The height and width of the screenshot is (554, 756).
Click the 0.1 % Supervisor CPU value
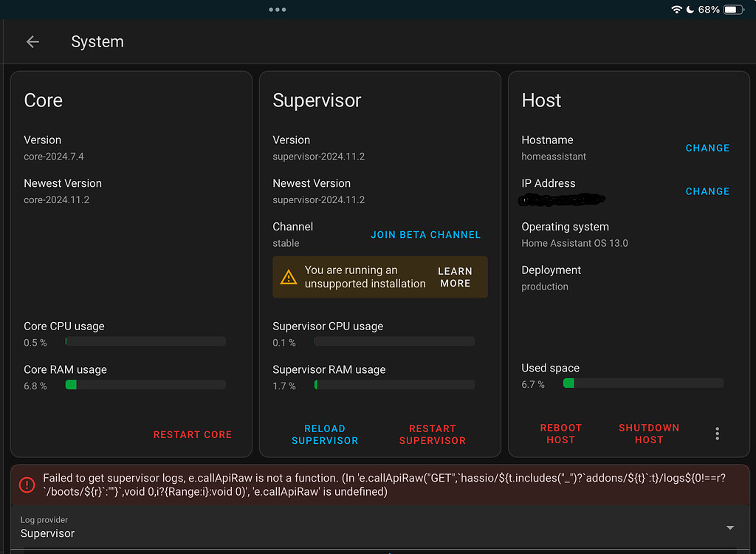pos(284,343)
